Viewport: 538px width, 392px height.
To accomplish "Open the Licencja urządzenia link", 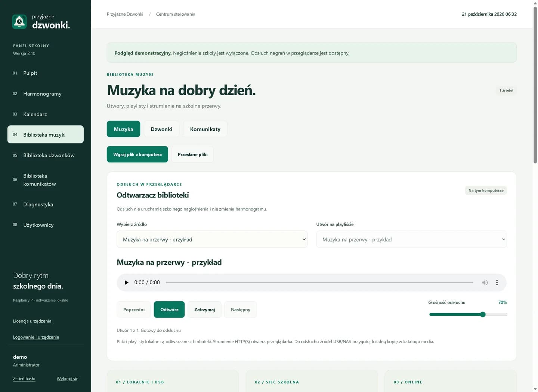I will [32, 321].
